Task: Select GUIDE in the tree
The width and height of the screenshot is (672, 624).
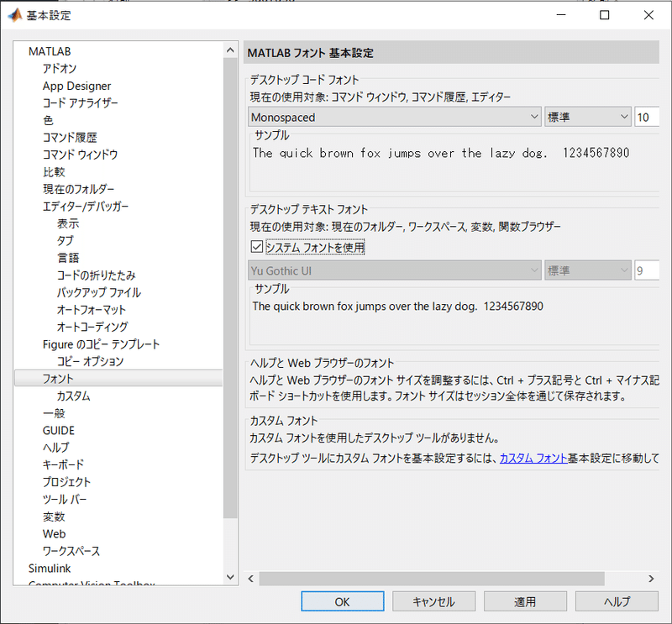Action: (x=59, y=430)
